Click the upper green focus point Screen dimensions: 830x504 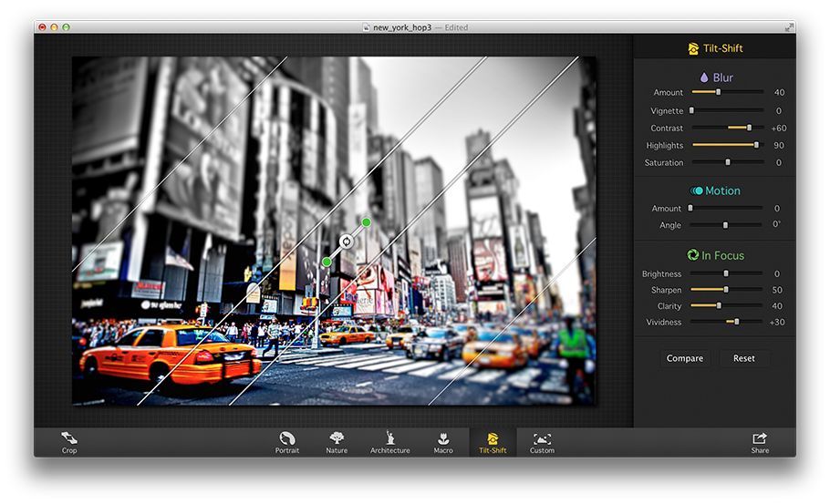[x=367, y=222]
